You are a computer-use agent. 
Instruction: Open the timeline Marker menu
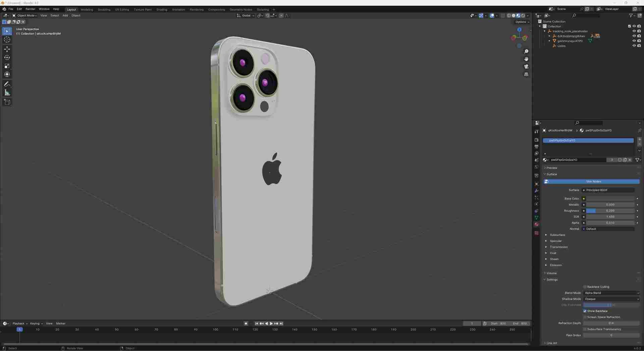point(60,323)
